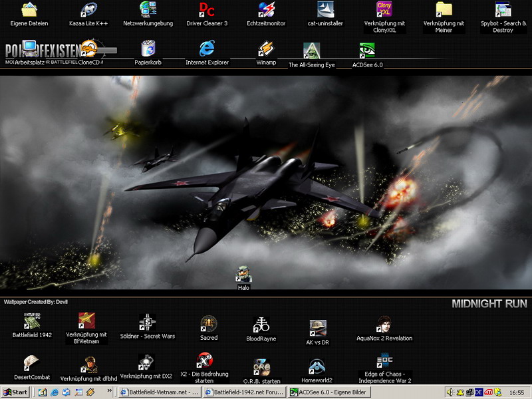Open the ClonyXXL shortcut icon
Screen dimensions: 532x399
pyautogui.click(x=384, y=10)
